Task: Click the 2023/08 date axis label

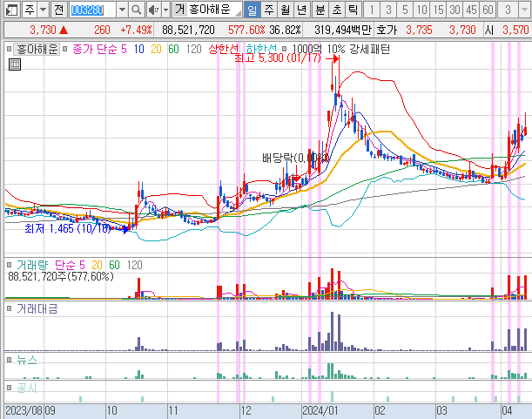Action: pyautogui.click(x=24, y=411)
